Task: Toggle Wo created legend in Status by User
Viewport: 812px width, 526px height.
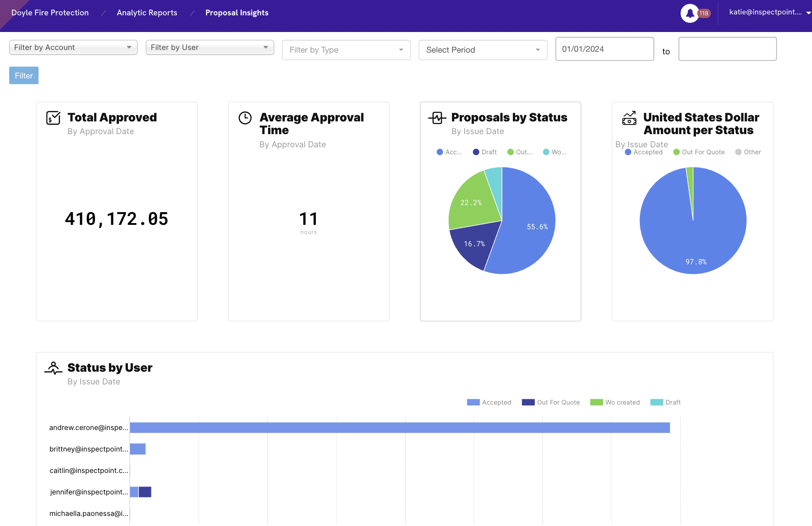Action: point(615,402)
